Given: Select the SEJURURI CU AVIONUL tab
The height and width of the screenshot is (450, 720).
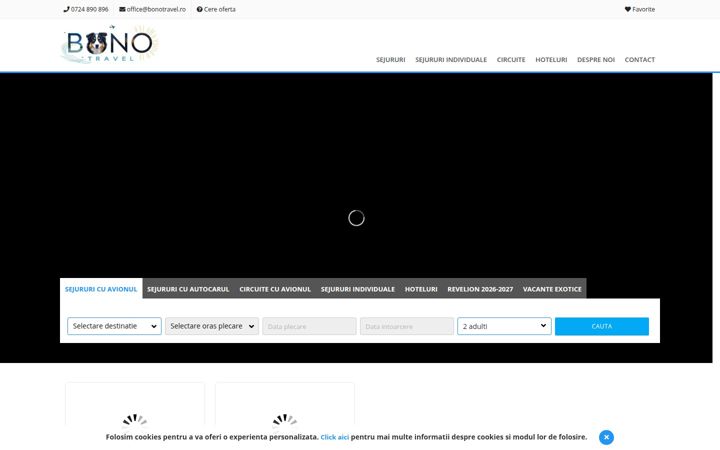Looking at the screenshot, I should (x=101, y=289).
